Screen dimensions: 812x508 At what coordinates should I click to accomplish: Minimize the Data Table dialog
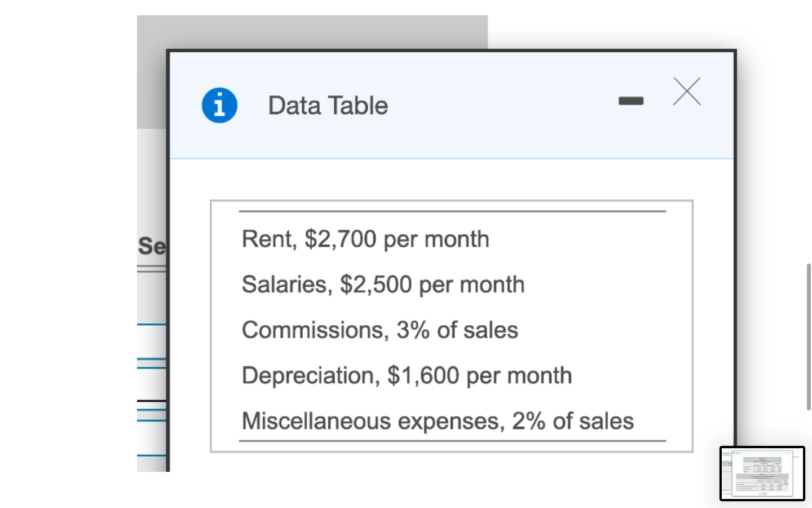(630, 101)
